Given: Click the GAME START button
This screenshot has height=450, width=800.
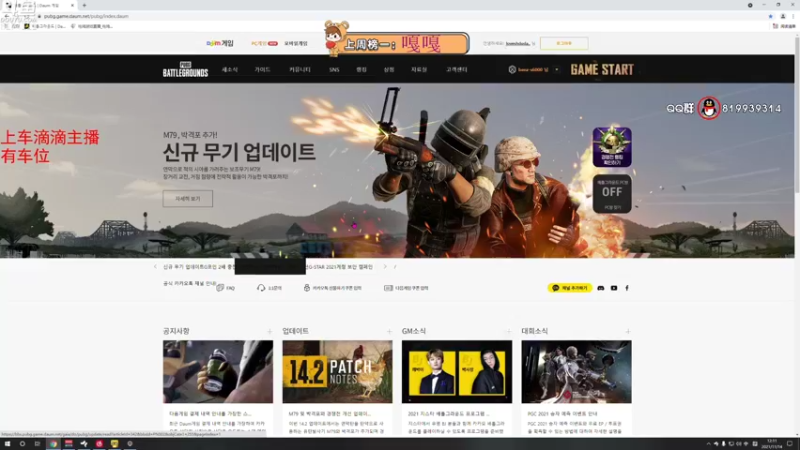Looking at the screenshot, I should click(x=602, y=69).
